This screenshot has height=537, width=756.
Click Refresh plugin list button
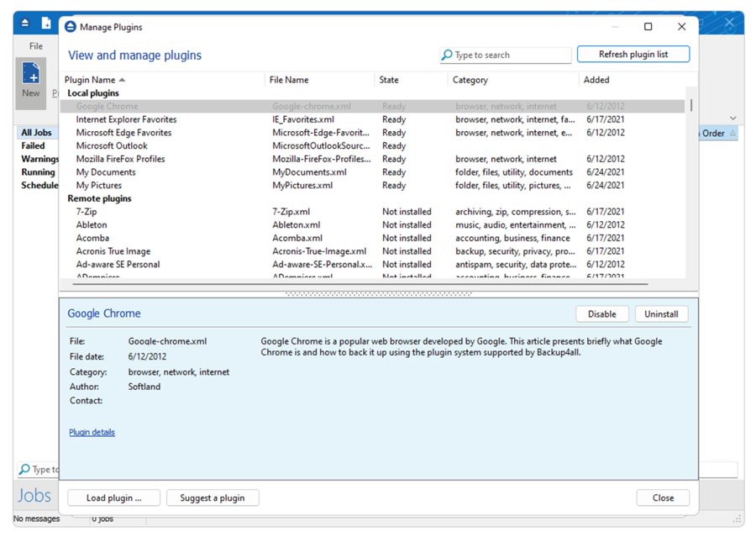click(x=633, y=55)
